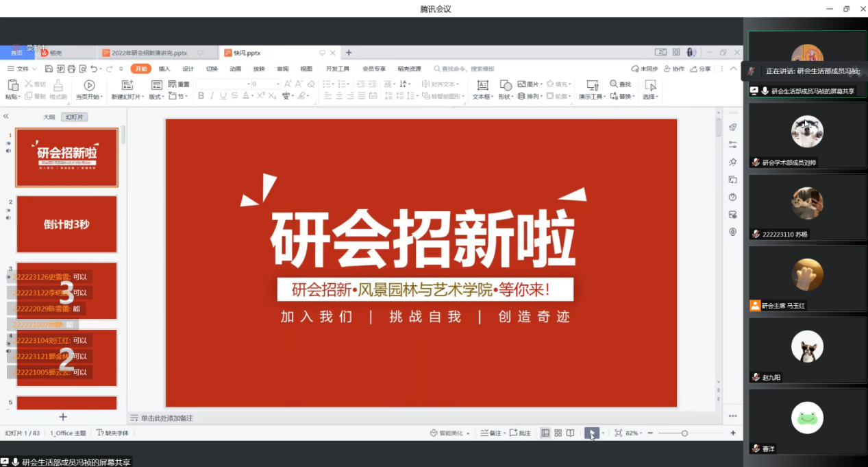Open the 82% zoom level dropdown

tap(634, 433)
